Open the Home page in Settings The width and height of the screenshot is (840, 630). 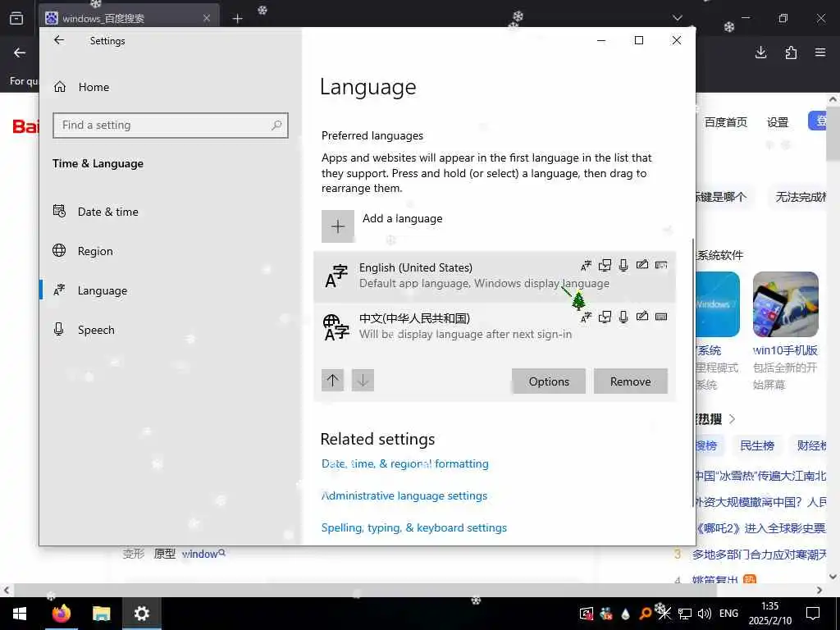(x=82, y=87)
